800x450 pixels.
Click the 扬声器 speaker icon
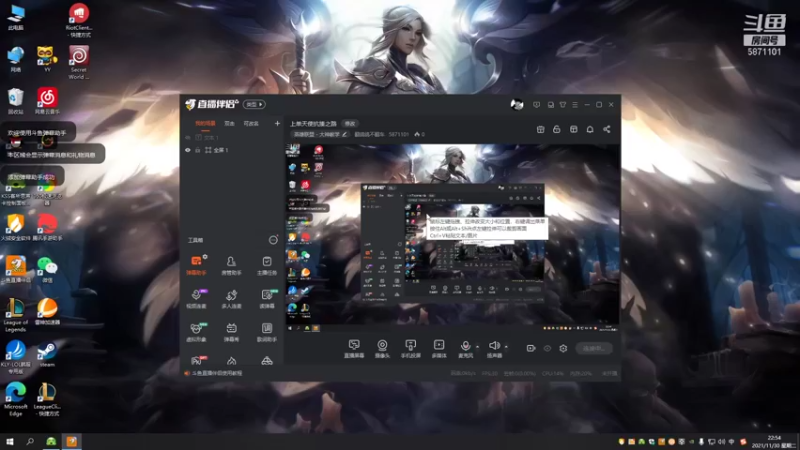[494, 346]
